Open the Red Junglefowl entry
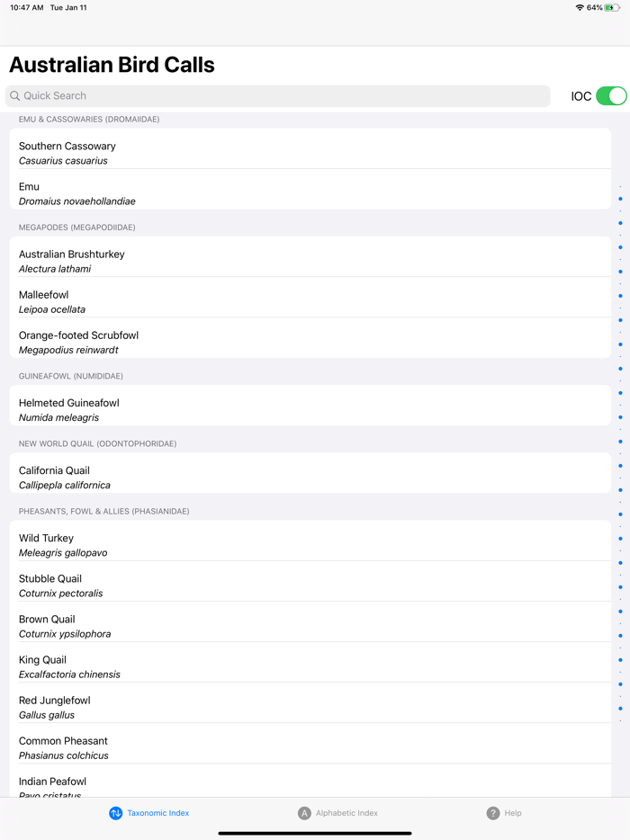The height and width of the screenshot is (840, 630). 310,707
